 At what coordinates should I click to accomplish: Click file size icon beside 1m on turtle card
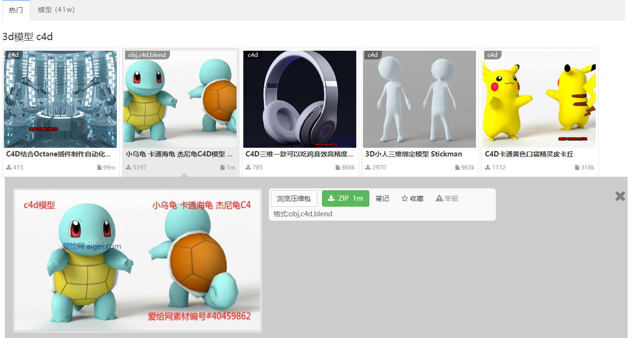[223, 168]
